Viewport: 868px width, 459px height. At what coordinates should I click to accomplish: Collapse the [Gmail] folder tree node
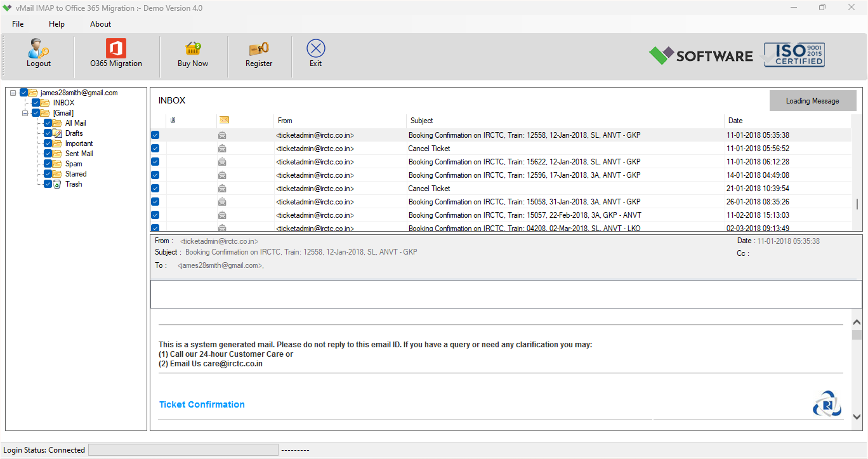25,113
